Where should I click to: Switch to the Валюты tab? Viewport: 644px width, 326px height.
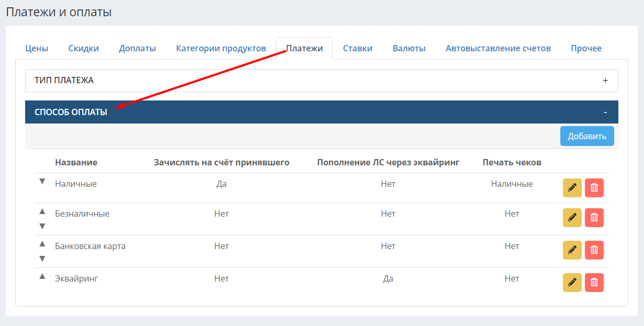409,48
